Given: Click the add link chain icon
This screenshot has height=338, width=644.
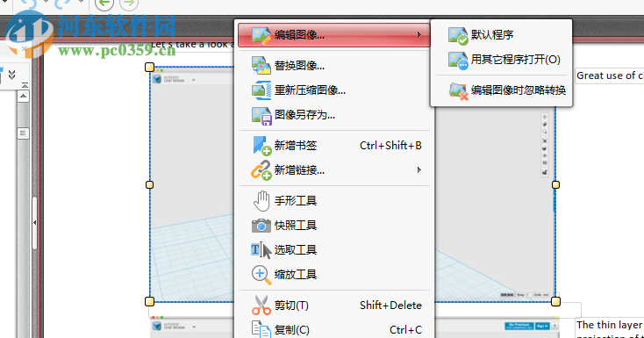Looking at the screenshot, I should [261, 169].
